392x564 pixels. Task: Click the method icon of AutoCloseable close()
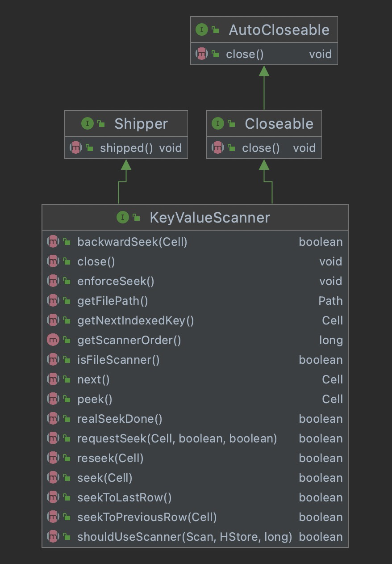[x=202, y=54]
